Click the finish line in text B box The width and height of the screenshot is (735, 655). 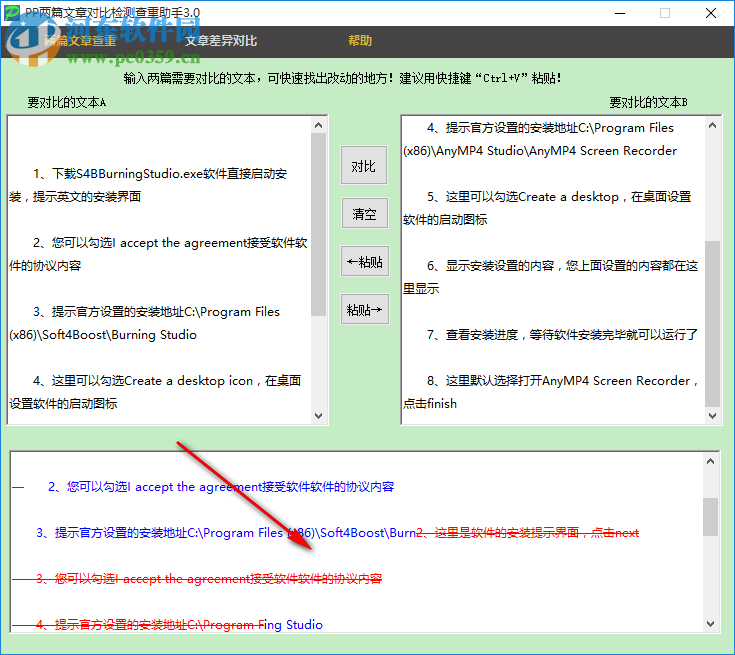[430, 404]
